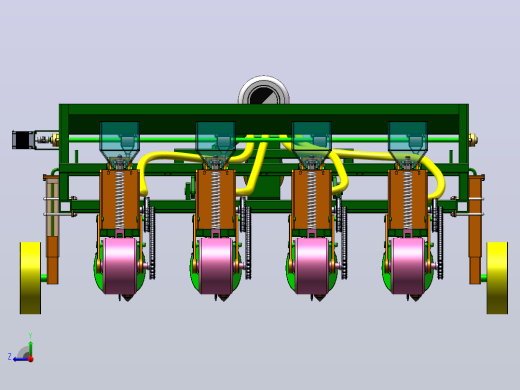
Task: Select the black stepper motor on the shaft
Action: coord(23,140)
